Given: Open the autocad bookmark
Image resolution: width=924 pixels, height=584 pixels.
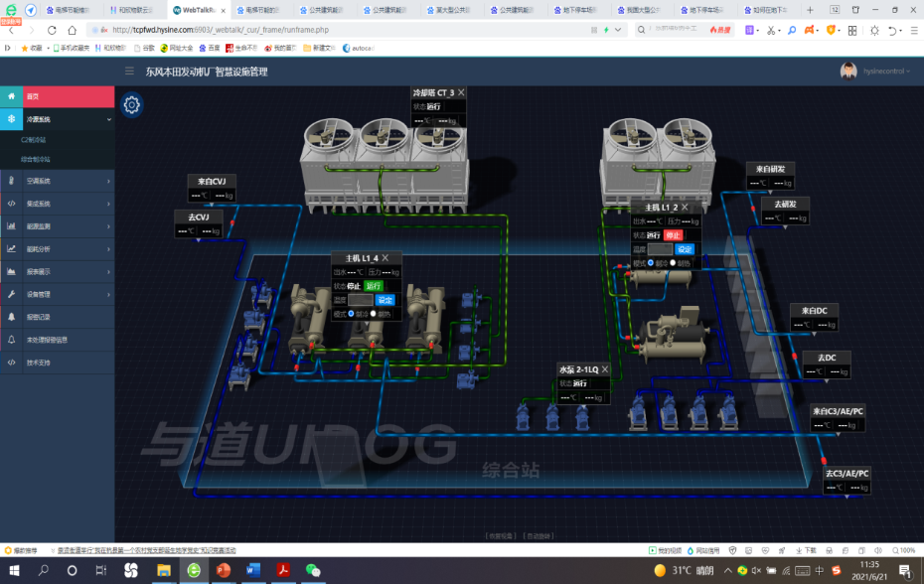Looking at the screenshot, I should (x=359, y=49).
